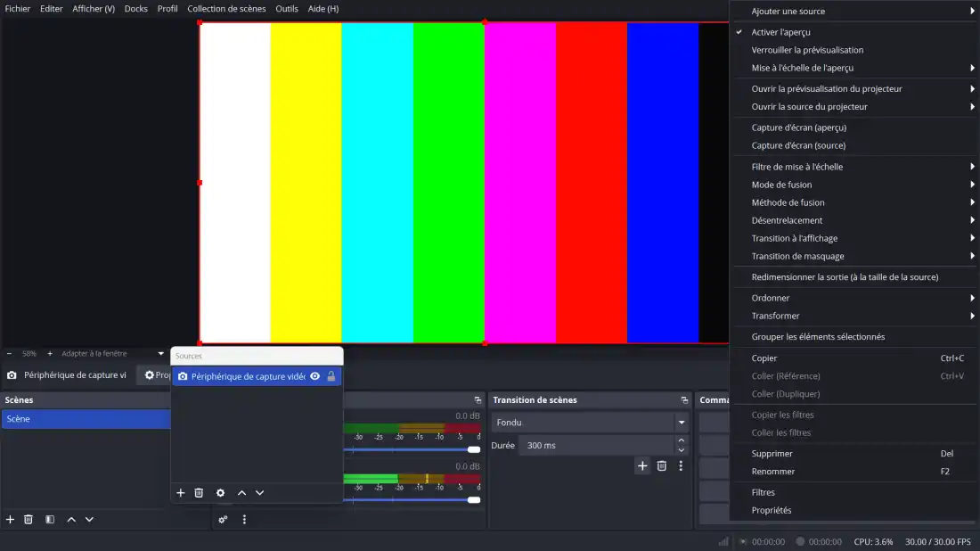This screenshot has height=551, width=980.
Task: Delete selected source using Sources trash icon
Action: (x=199, y=493)
